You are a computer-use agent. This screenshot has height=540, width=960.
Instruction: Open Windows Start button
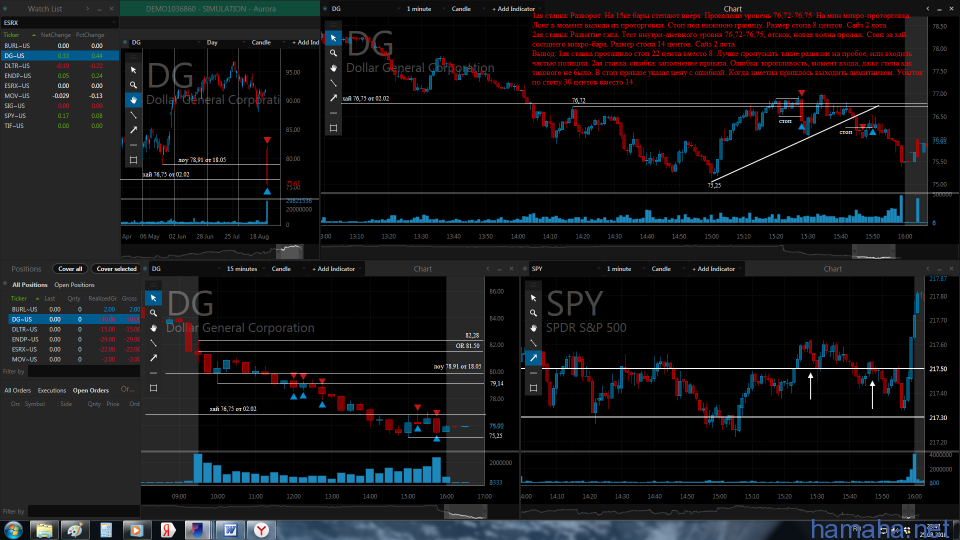[x=13, y=530]
